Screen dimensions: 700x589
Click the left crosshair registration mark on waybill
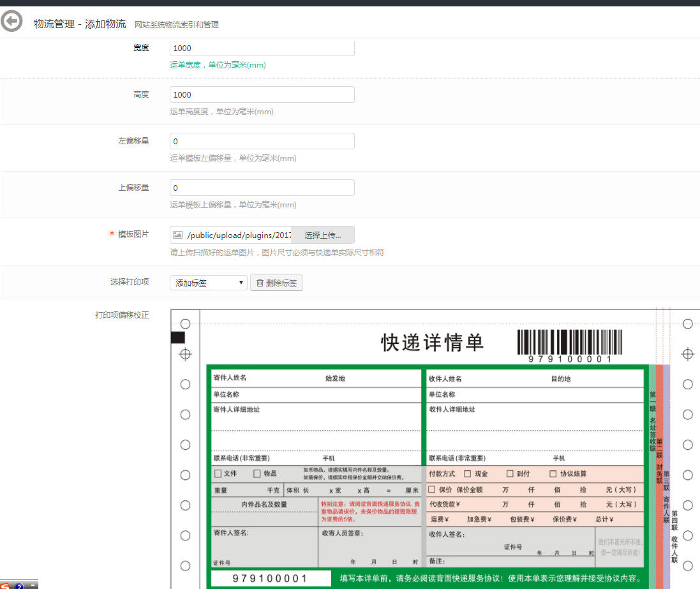pyautogui.click(x=185, y=354)
